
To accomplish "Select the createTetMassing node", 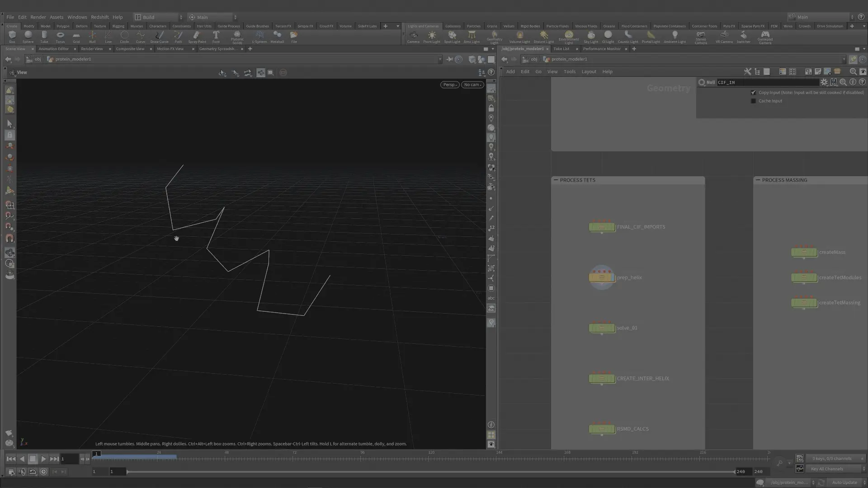I will 804,303.
